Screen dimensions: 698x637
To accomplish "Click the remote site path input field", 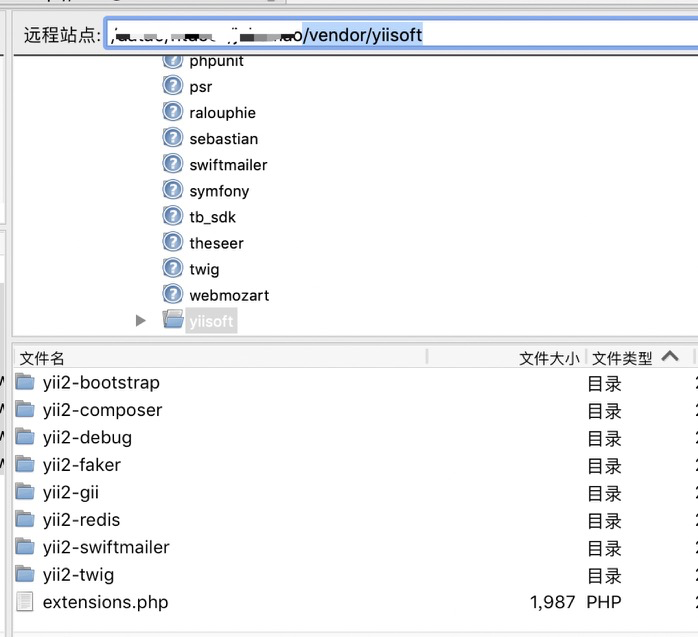I will 402,34.
